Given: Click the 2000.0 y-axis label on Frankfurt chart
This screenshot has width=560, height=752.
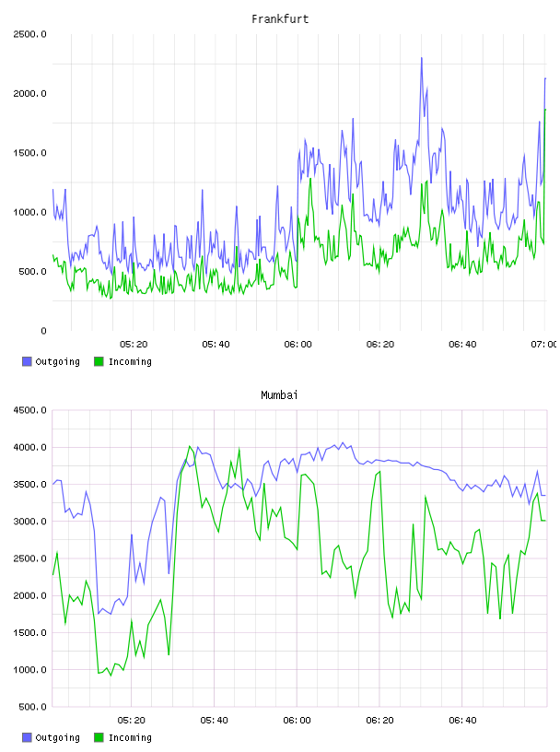Looking at the screenshot, I should pyautogui.click(x=29, y=93).
